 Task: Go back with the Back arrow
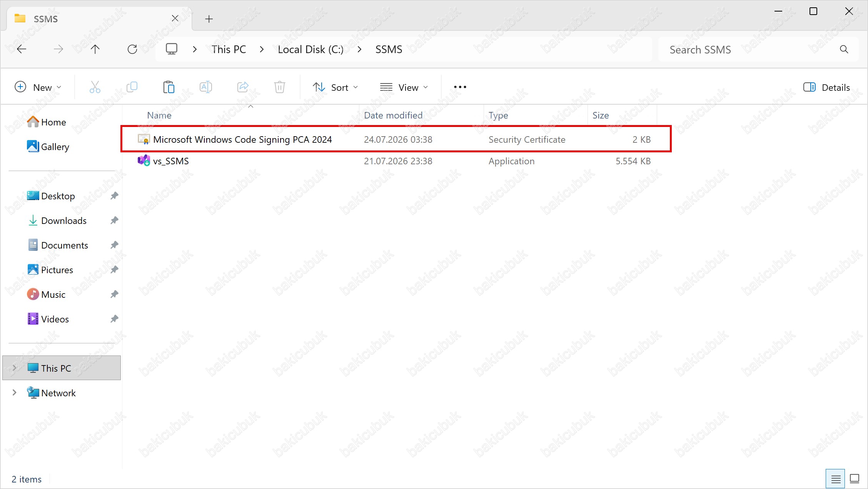tap(22, 49)
